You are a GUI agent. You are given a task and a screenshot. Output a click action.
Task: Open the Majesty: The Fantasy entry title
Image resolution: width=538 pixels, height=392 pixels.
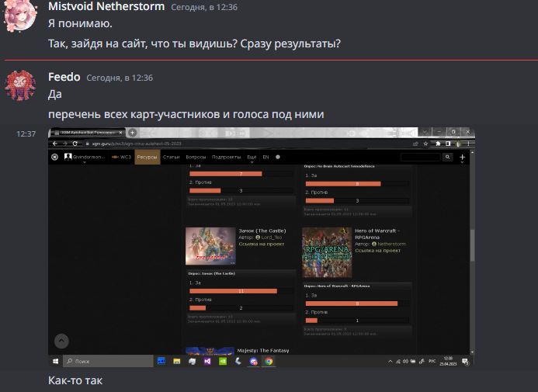[x=263, y=351]
